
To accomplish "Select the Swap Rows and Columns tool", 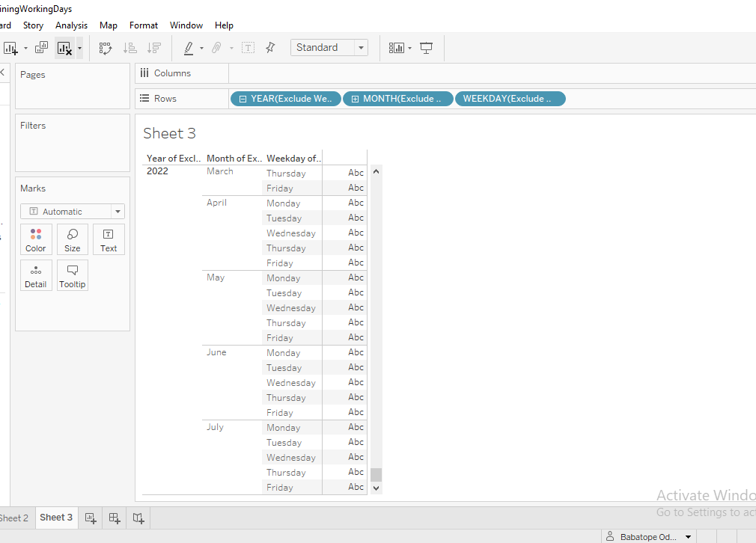I will 106,47.
